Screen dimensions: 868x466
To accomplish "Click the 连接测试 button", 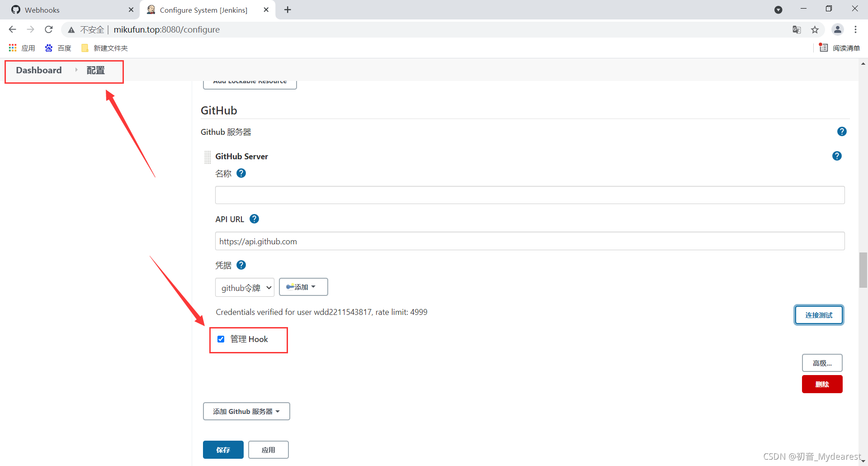I will click(819, 315).
